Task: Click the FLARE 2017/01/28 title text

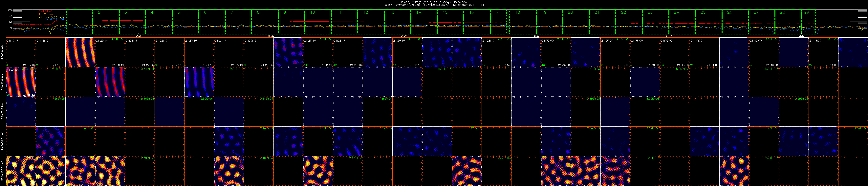Action: tap(434, 2)
